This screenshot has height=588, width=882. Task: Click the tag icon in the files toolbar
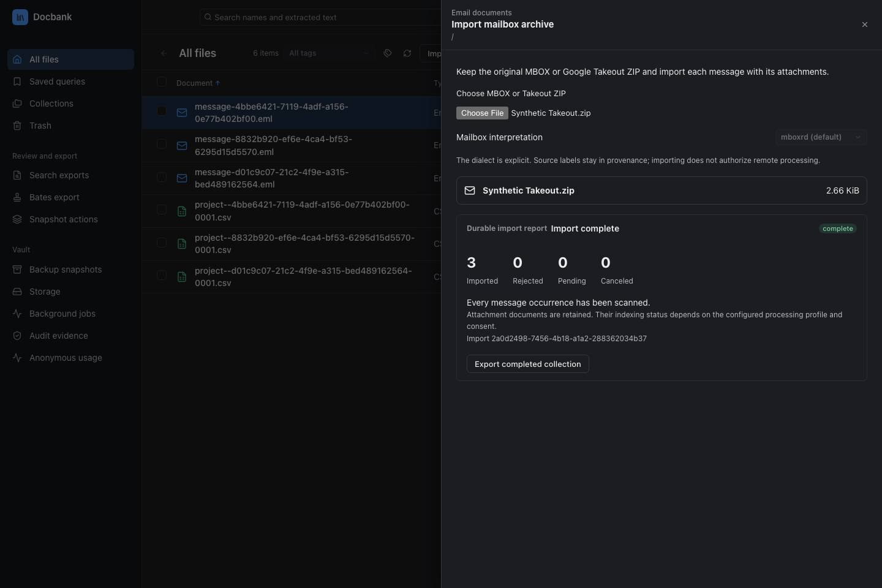pos(388,53)
